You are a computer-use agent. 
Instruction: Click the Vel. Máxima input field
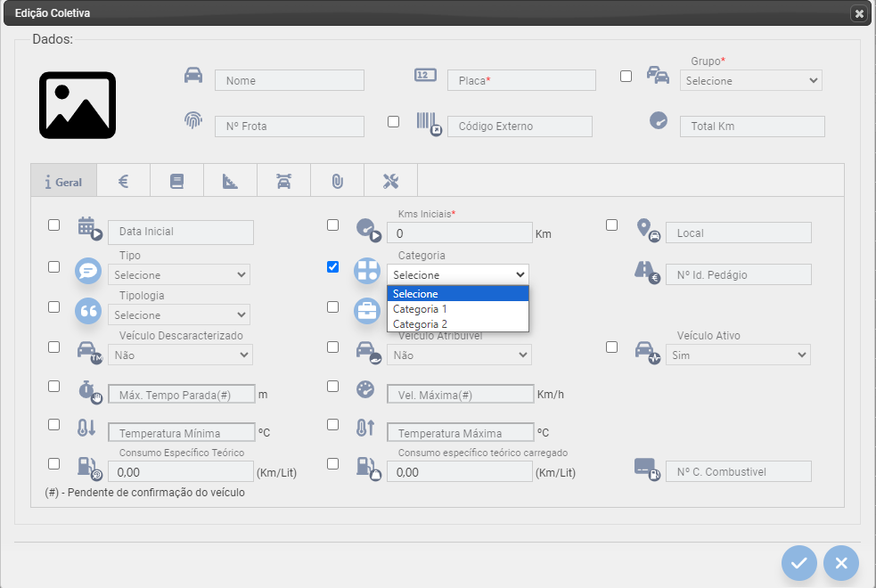point(461,395)
